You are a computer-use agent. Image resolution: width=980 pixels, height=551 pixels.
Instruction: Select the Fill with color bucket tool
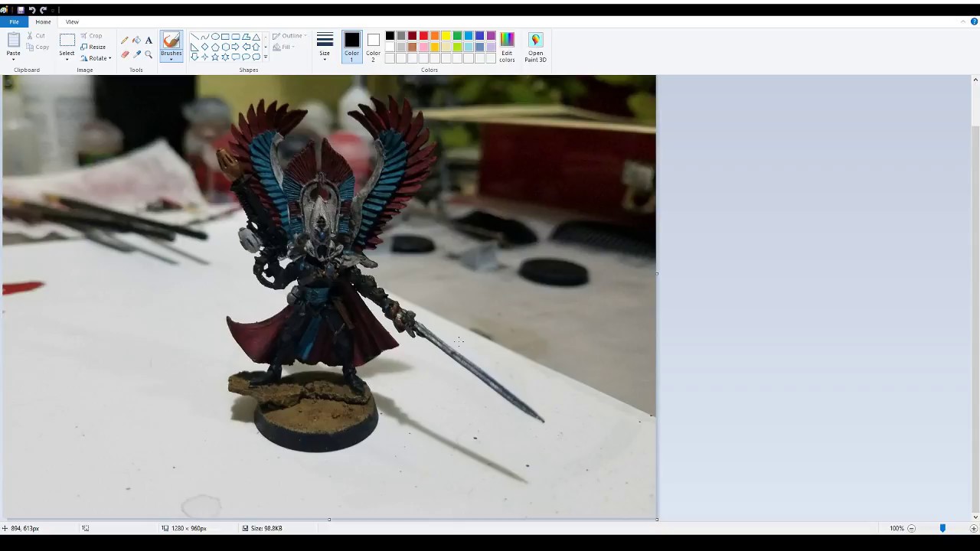point(136,41)
